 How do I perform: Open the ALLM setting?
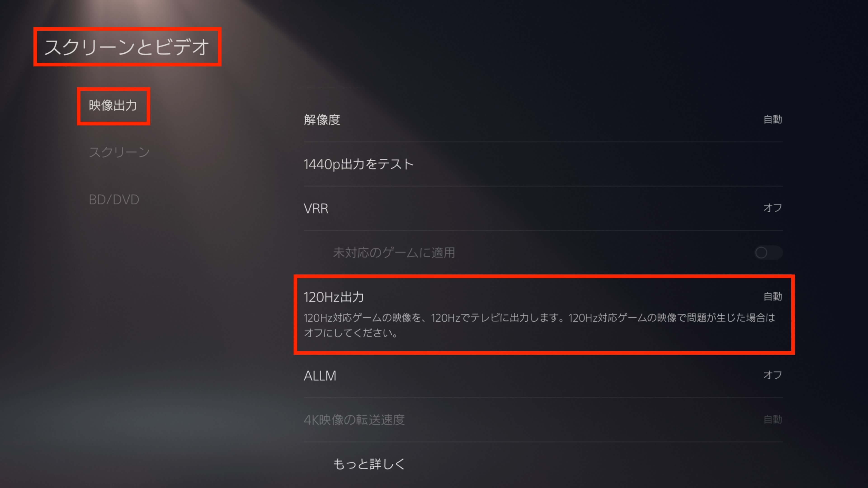coord(543,375)
